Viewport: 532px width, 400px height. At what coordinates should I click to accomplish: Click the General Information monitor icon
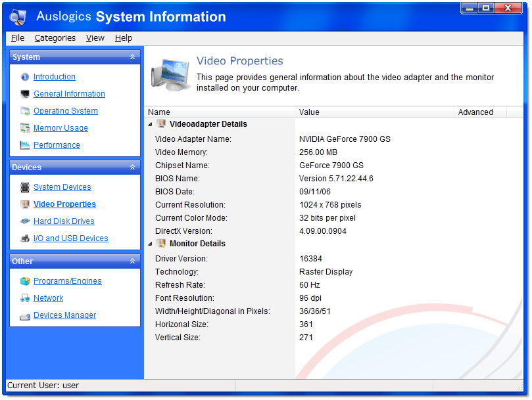pyautogui.click(x=25, y=94)
